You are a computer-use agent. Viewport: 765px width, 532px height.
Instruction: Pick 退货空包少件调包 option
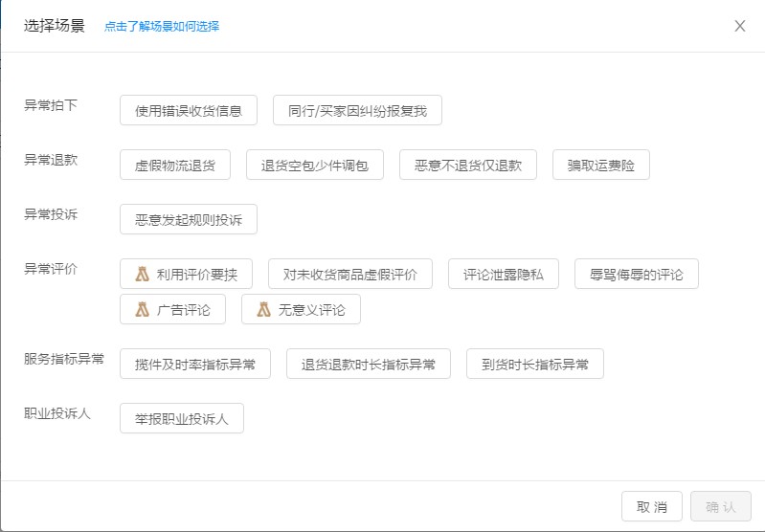[315, 165]
